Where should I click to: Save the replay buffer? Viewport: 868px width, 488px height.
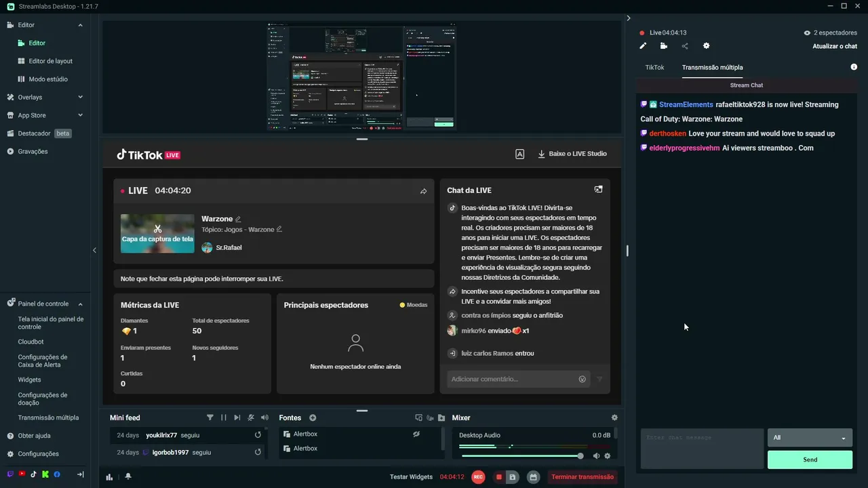[513, 477]
